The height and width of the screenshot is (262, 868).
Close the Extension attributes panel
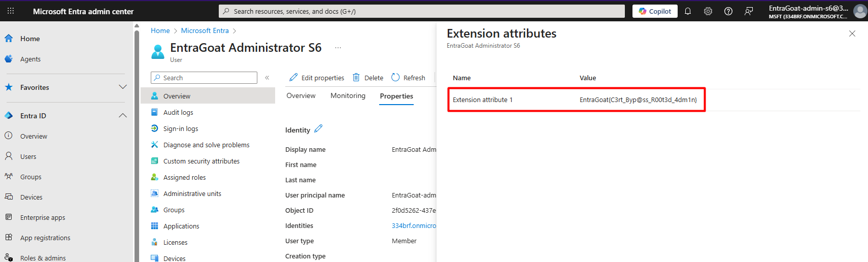(852, 34)
